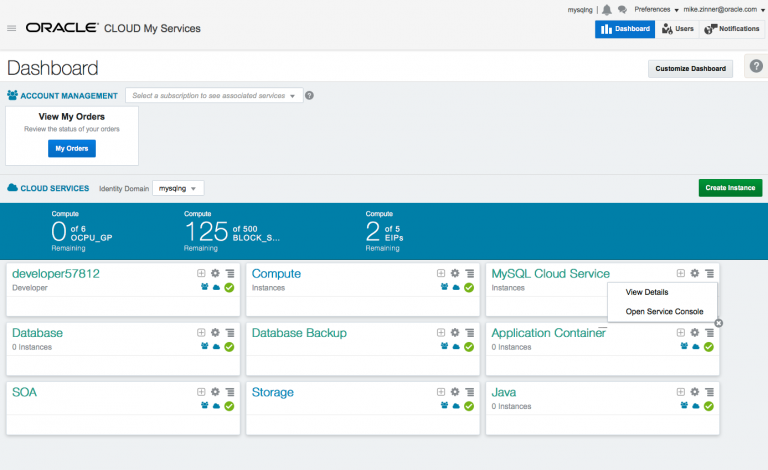Open the Compute service link
Image resolution: width=768 pixels, height=470 pixels.
[x=276, y=274]
